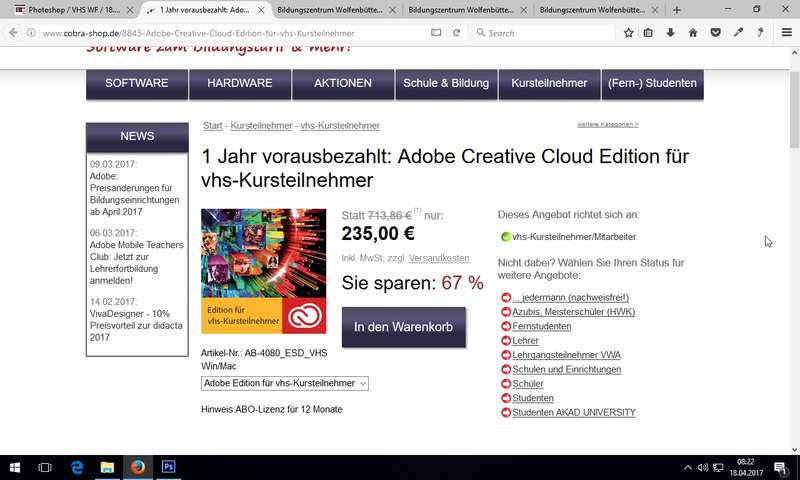Screen dimensions: 800x480
Task: Focus the browser Search field
Action: pos(544,33)
